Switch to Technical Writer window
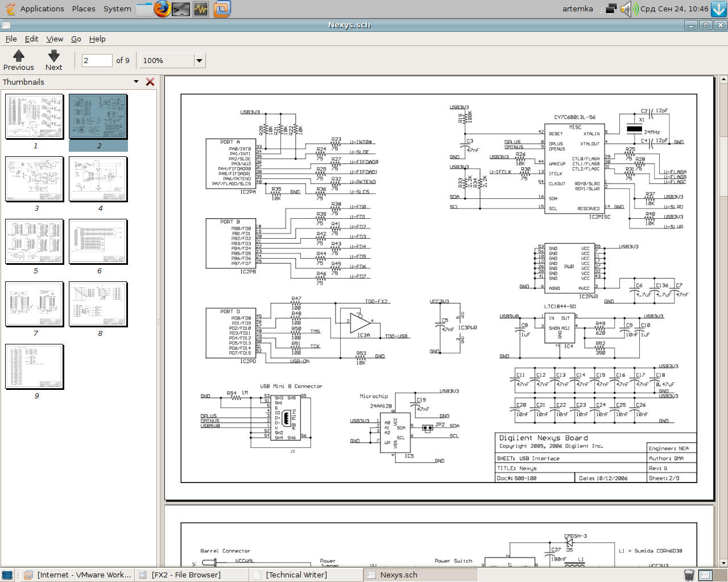Screen dimensions: 728x582 307,575
